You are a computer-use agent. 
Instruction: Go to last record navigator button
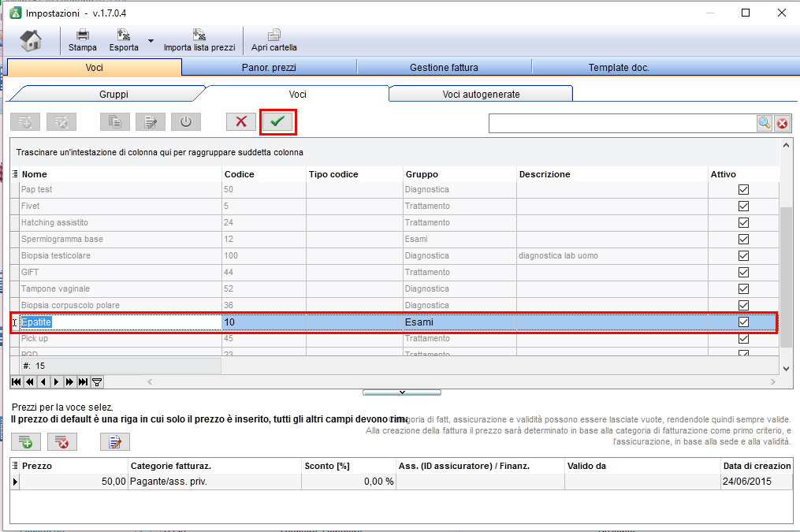click(83, 381)
